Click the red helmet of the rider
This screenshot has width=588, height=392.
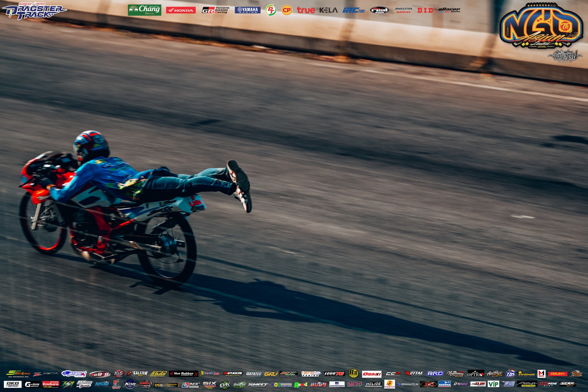coord(91,146)
